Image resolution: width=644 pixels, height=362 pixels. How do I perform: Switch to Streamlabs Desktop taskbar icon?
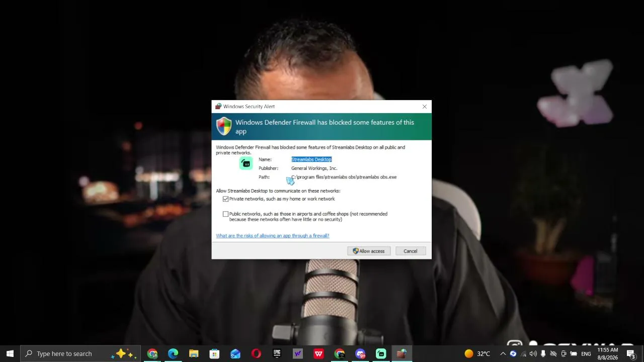[x=381, y=353]
